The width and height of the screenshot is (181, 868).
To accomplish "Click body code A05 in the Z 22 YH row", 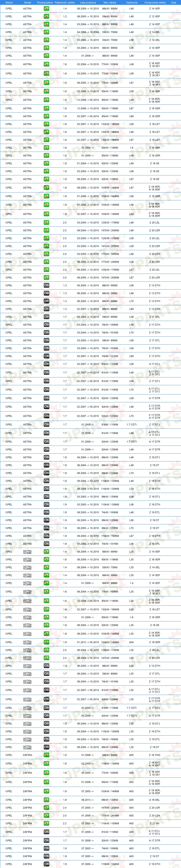I will click(131, 824).
